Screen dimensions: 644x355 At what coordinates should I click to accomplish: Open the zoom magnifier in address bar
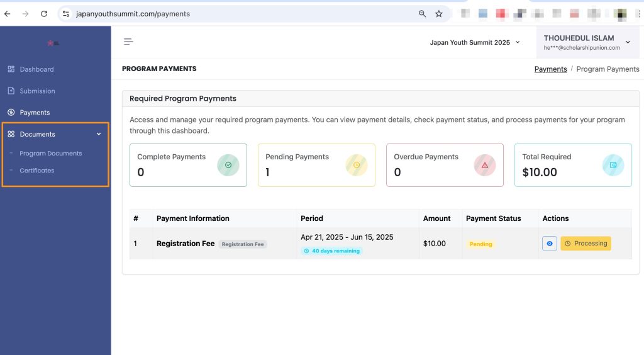[x=422, y=14]
